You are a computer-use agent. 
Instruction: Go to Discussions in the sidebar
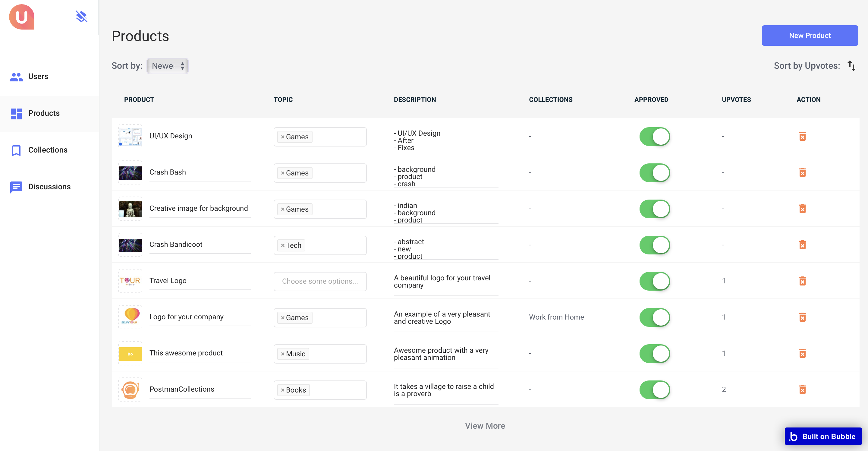(49, 187)
